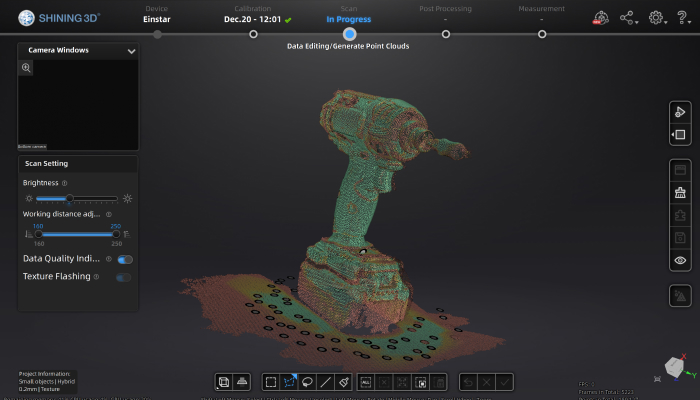The width and height of the screenshot is (700, 400).
Task: Expand the help question mark menu
Action: coord(684,18)
